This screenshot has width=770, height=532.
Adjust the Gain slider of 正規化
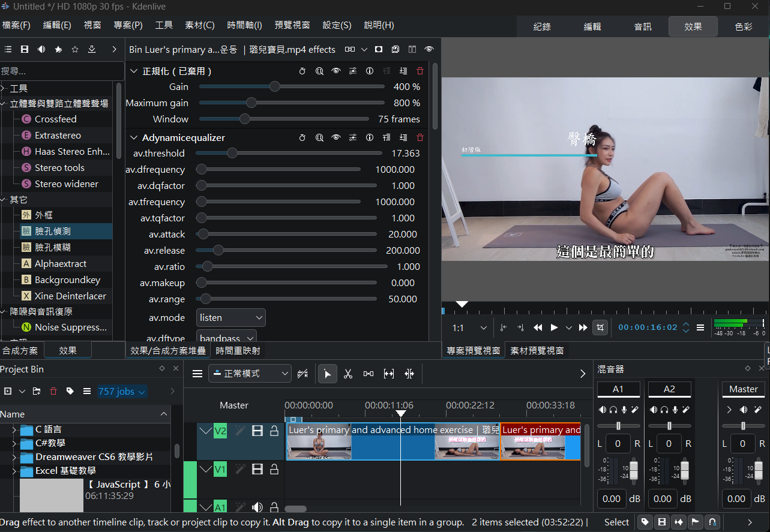[292, 87]
